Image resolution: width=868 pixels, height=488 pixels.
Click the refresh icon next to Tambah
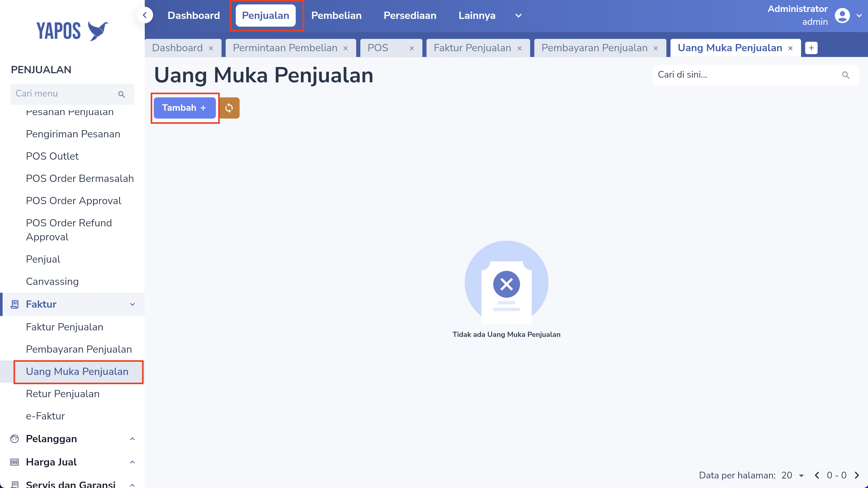pos(229,108)
